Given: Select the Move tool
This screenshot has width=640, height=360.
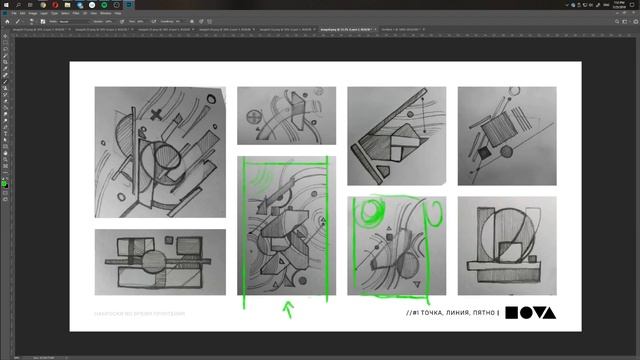Looking at the screenshot, I should tap(5, 36).
